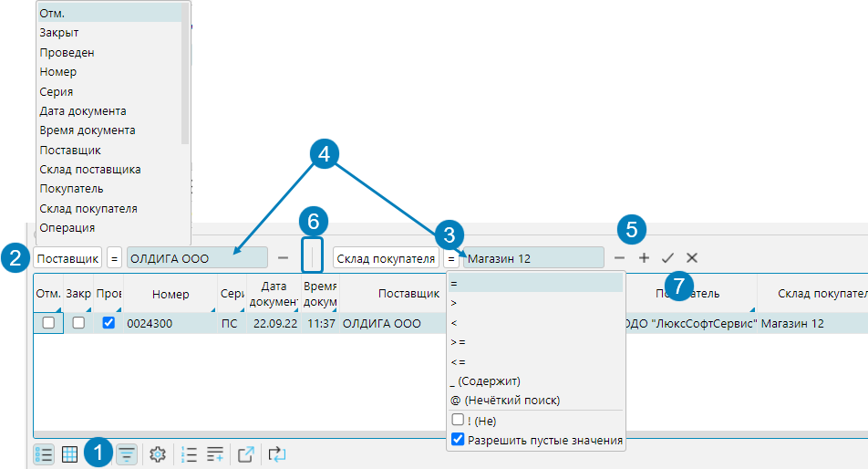The width and height of the screenshot is (868, 469).
Task: Click the Магазин 12 filter value field
Action: [x=533, y=258]
